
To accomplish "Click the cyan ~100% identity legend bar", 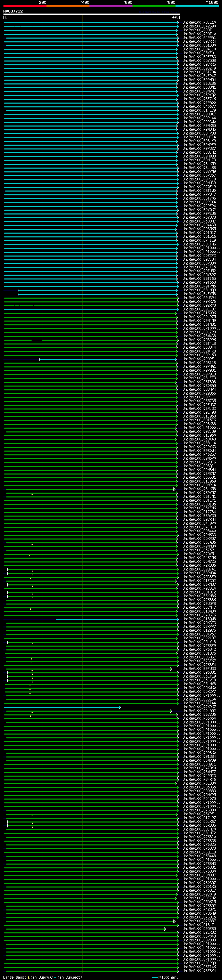I will click(x=197, y=6).
